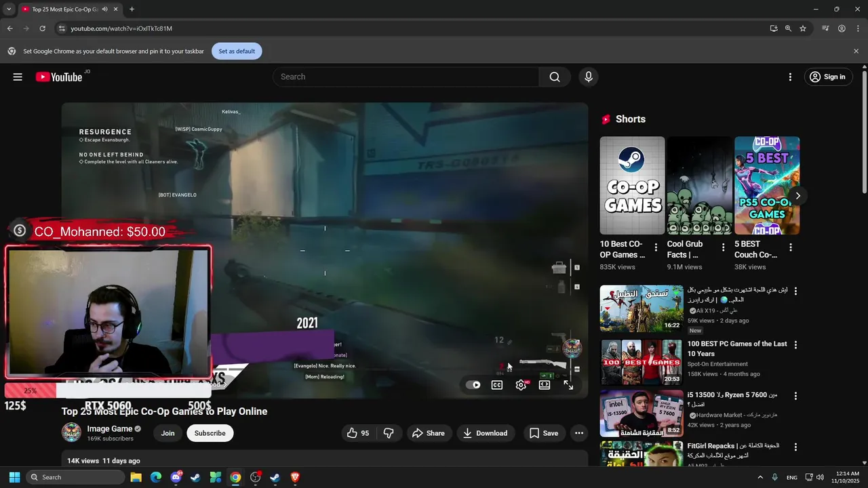Dislike the video with thumbs down
The height and width of the screenshot is (488, 868).
(389, 433)
